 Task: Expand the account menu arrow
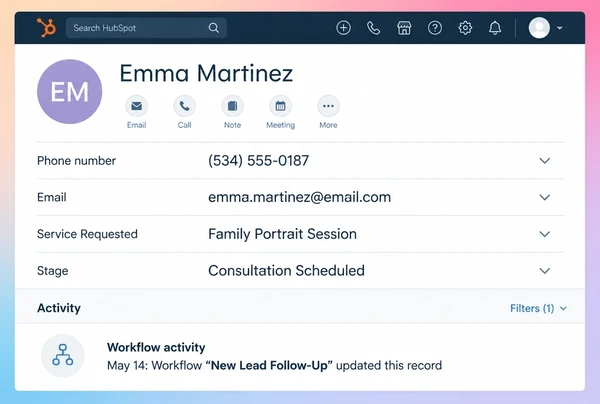560,28
